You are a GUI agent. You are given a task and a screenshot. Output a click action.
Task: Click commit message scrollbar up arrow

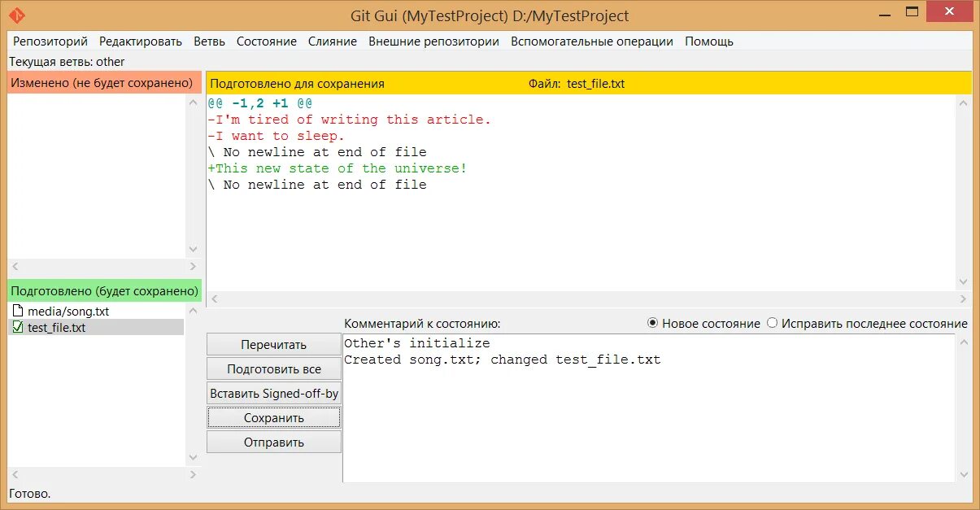pos(964,343)
